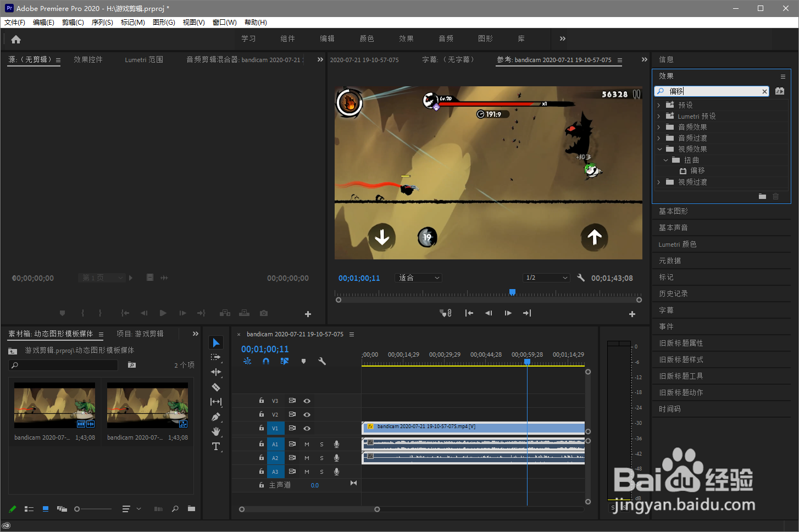Open the 基本图形 panel
This screenshot has height=532, width=799.
click(x=673, y=211)
